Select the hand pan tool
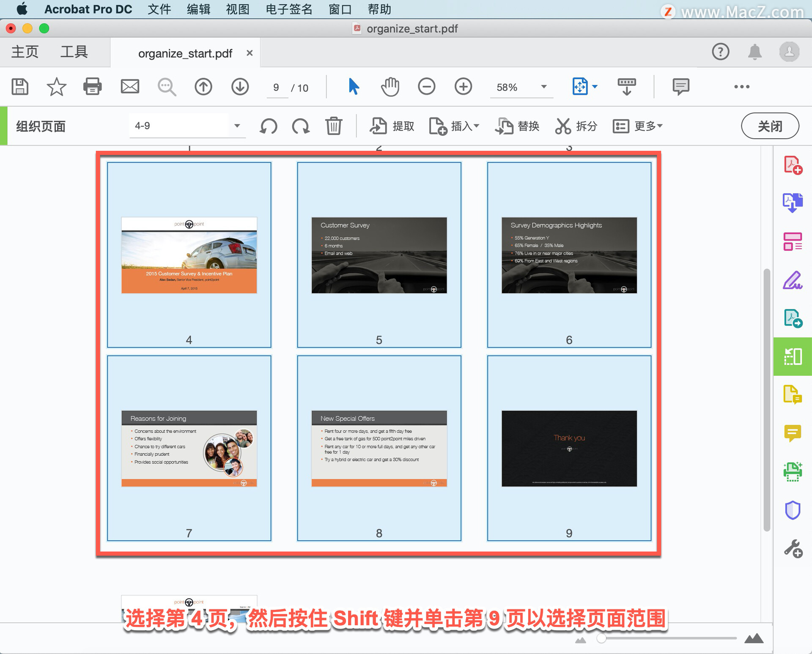 coord(390,87)
